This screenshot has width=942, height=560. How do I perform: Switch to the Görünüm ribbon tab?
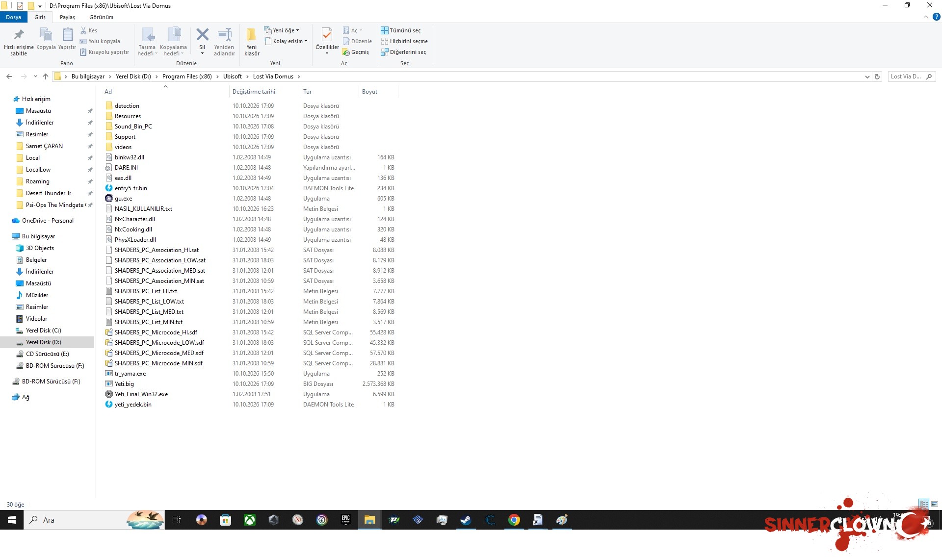click(x=101, y=17)
